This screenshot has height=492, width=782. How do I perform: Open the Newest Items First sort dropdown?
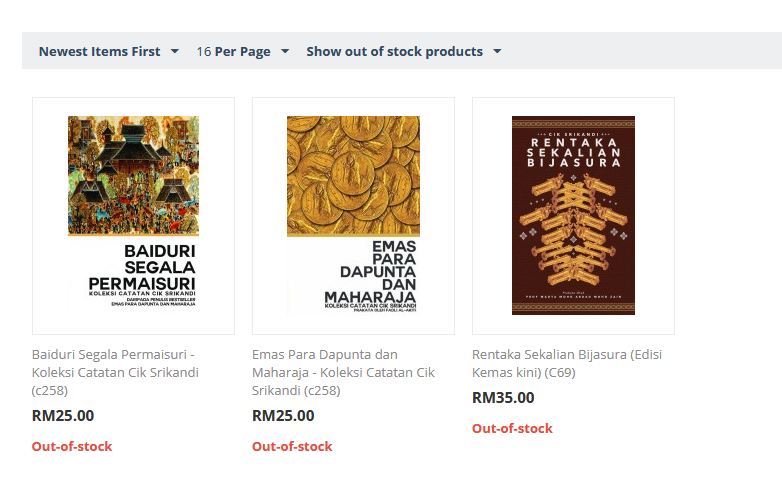pos(100,51)
